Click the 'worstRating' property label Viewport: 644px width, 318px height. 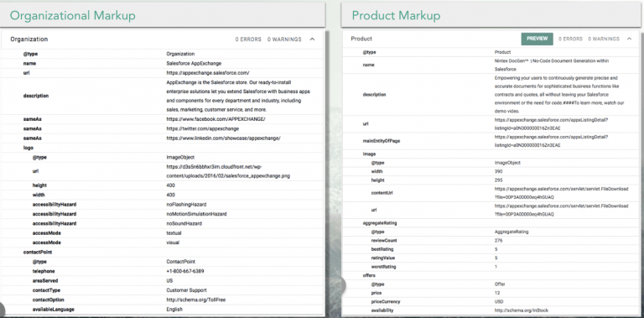click(x=383, y=267)
